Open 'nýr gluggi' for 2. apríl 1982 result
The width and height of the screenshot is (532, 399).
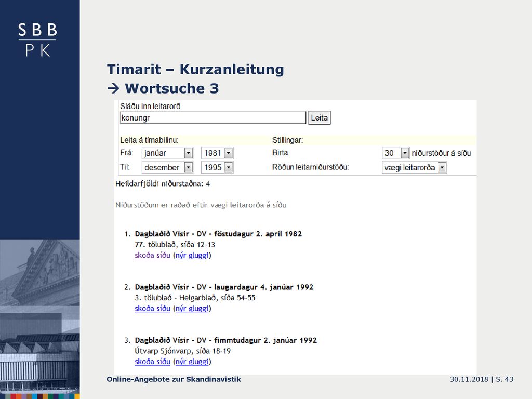[192, 255]
